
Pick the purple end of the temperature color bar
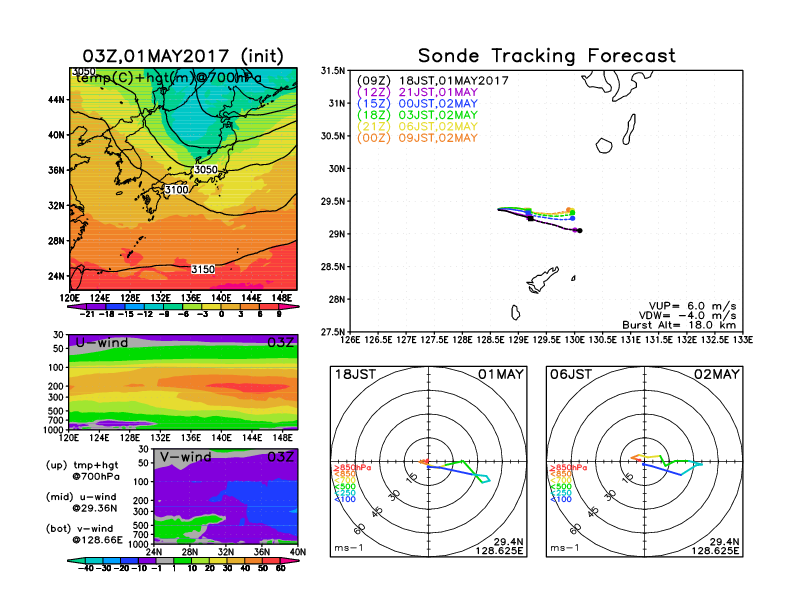[x=77, y=307]
